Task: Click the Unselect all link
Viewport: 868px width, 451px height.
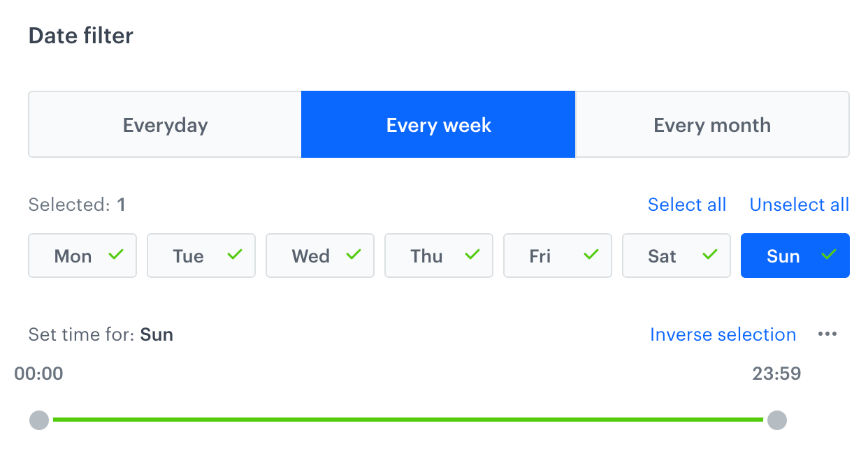Action: (800, 204)
